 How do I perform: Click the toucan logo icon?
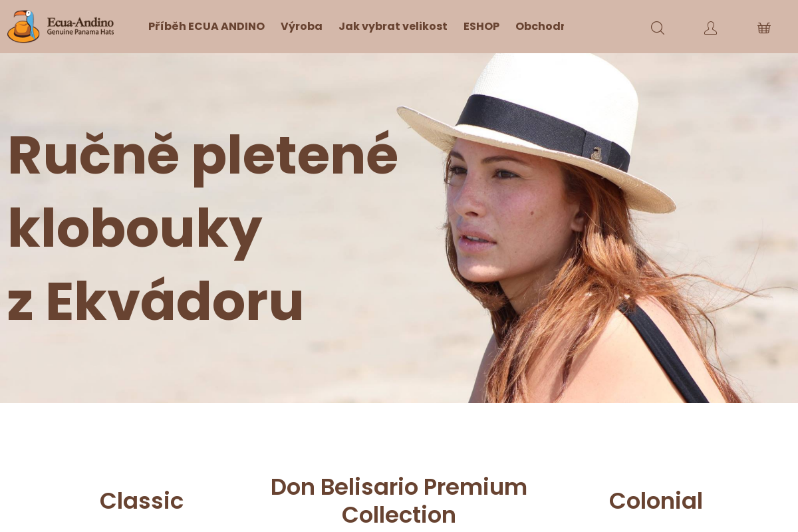pyautogui.click(x=24, y=27)
